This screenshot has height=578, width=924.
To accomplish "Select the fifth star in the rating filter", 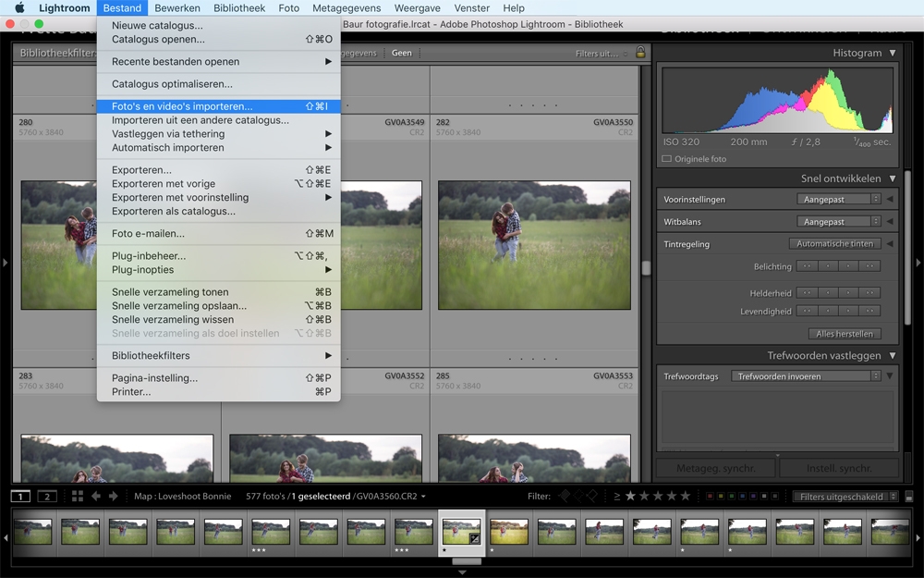I will [x=686, y=497].
